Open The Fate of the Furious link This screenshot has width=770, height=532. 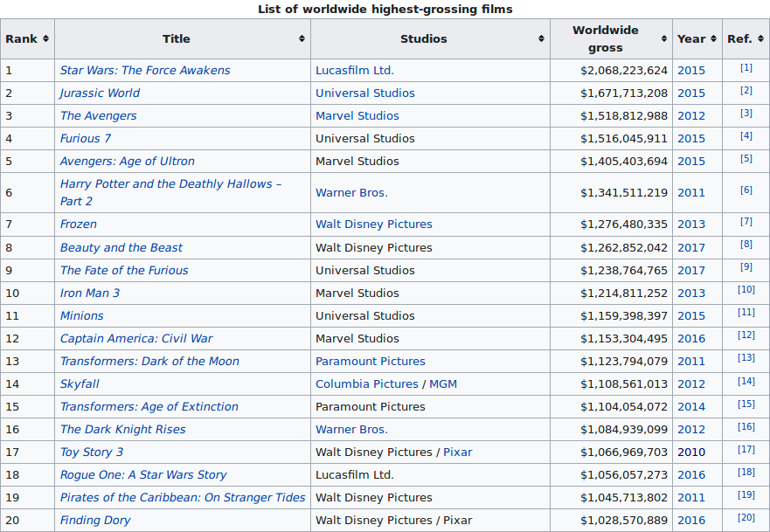click(124, 270)
